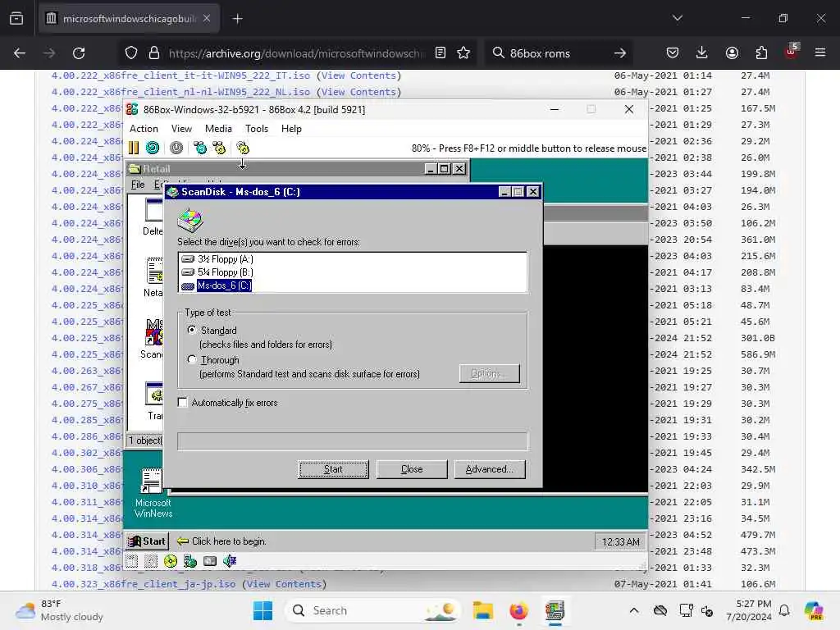
Task: Open the Microsoft WinNews desktop icon
Action: (x=153, y=493)
